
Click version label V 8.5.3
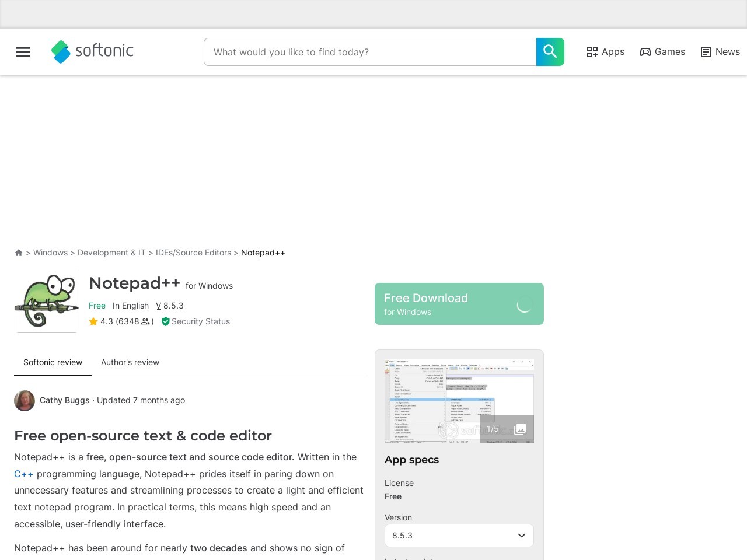tap(170, 306)
